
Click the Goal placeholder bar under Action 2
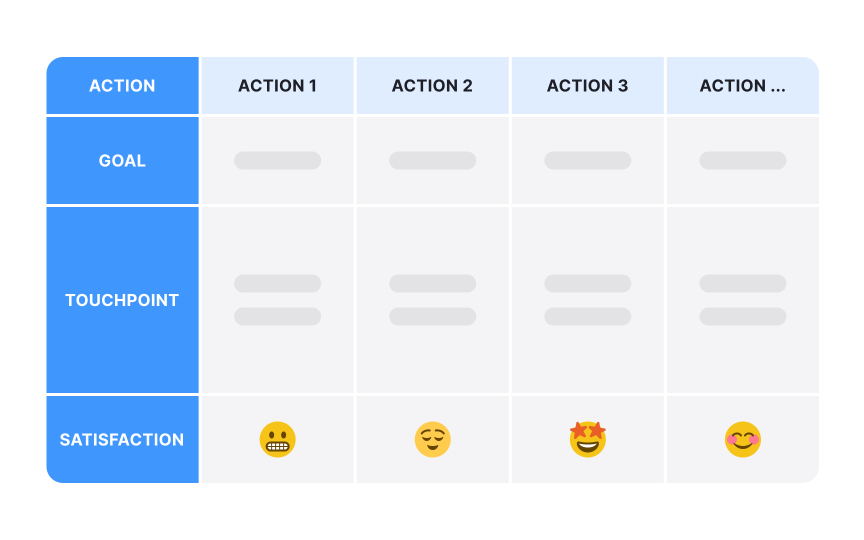[433, 160]
